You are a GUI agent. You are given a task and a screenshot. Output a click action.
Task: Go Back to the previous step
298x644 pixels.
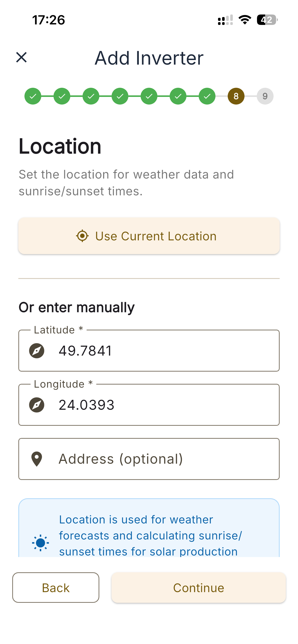click(56, 588)
